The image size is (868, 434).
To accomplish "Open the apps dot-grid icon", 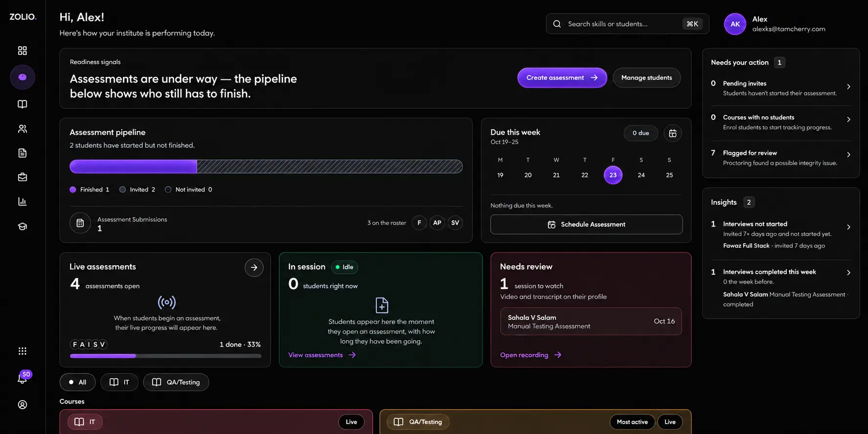I will pos(23,351).
